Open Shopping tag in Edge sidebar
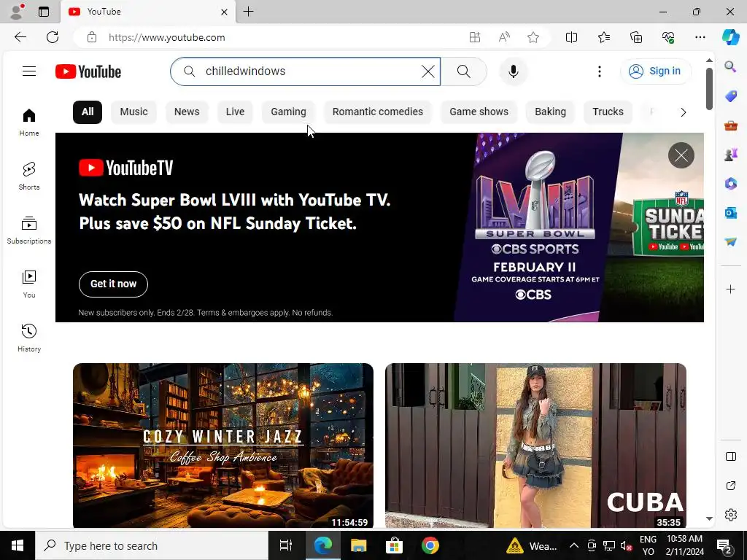747x560 pixels. click(730, 96)
